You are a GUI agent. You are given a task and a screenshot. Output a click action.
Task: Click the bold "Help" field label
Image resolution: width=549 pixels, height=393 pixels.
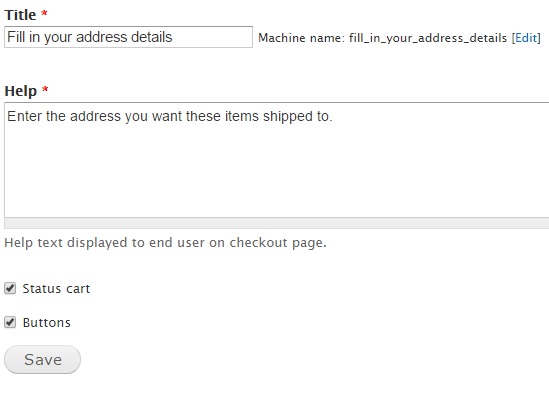(x=20, y=91)
